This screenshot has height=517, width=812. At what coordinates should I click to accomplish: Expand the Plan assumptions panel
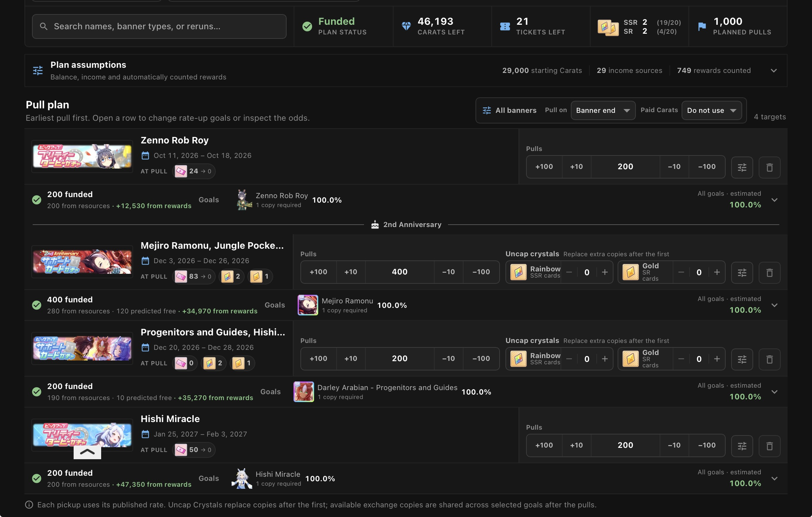click(774, 71)
